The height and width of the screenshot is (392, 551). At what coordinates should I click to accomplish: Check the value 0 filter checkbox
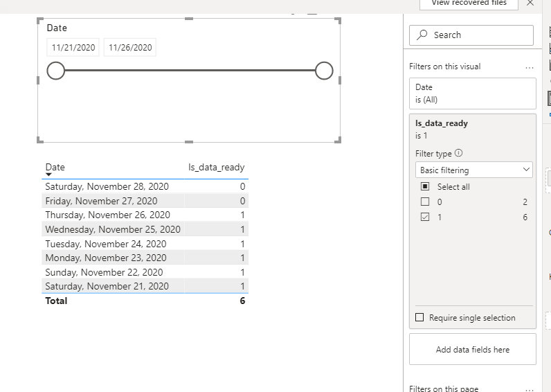pos(425,202)
